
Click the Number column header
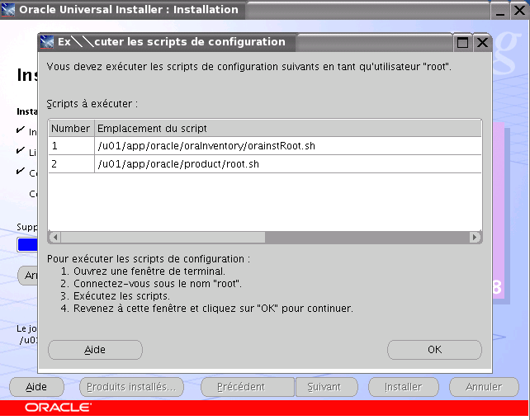point(71,129)
